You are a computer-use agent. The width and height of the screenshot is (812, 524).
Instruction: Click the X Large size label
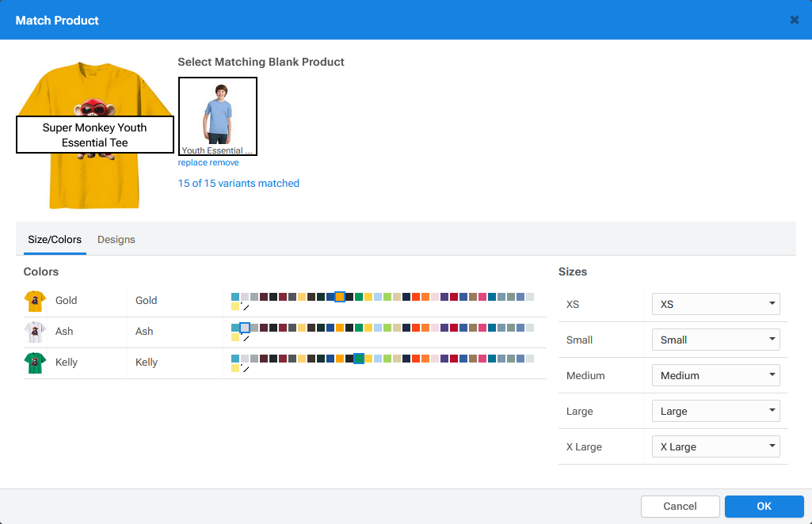pos(584,447)
